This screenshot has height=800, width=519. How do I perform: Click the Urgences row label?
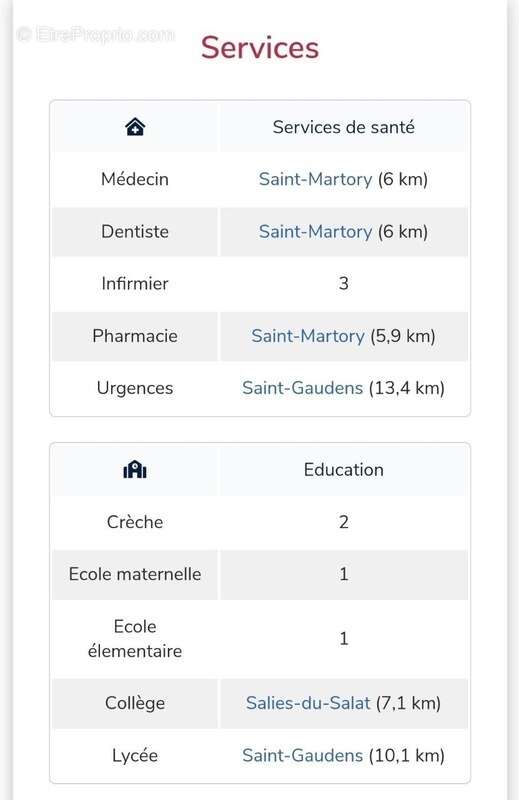click(x=135, y=388)
